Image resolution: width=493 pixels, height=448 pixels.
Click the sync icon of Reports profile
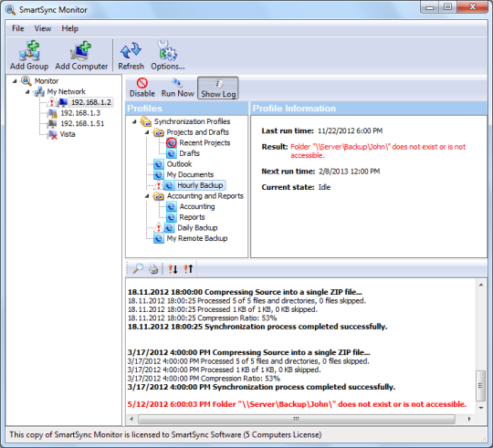(172, 217)
